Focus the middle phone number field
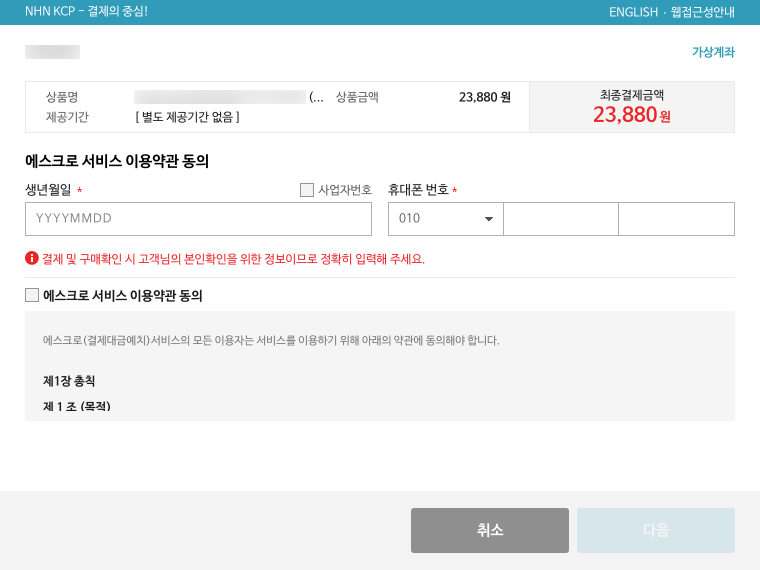760x570 pixels. tap(561, 219)
